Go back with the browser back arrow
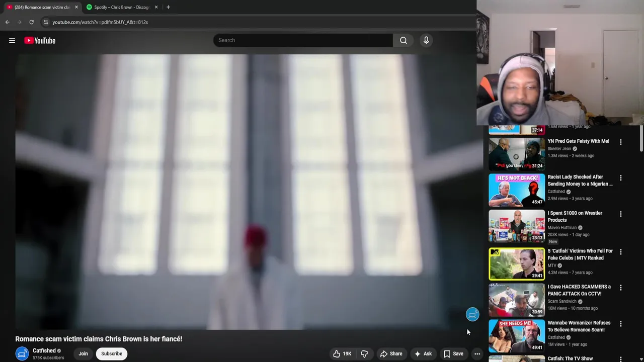644x362 pixels. [x=8, y=22]
